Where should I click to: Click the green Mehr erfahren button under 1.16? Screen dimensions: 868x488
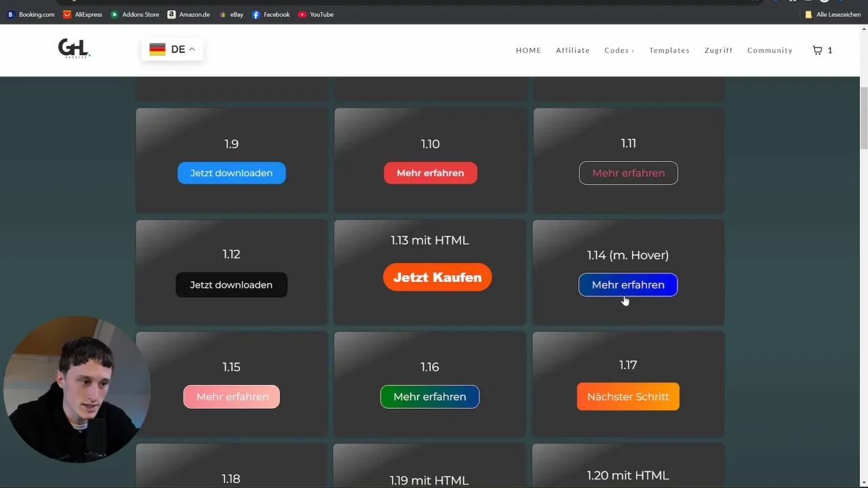coord(430,396)
